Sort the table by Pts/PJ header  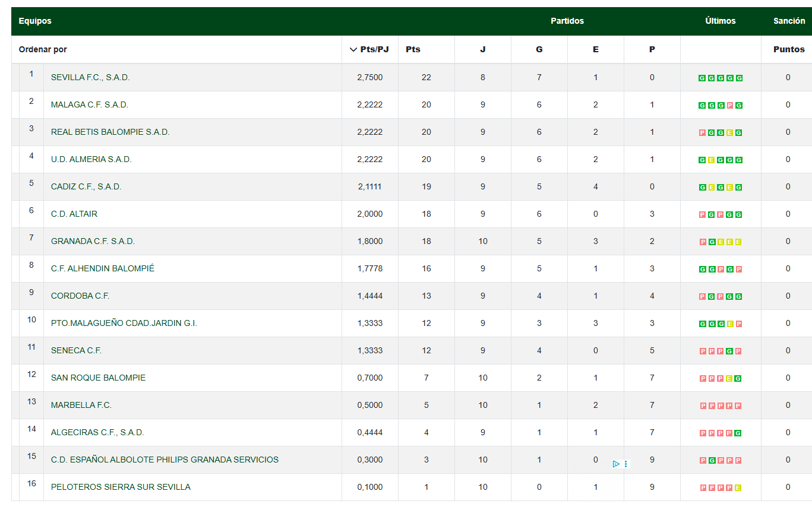point(375,49)
